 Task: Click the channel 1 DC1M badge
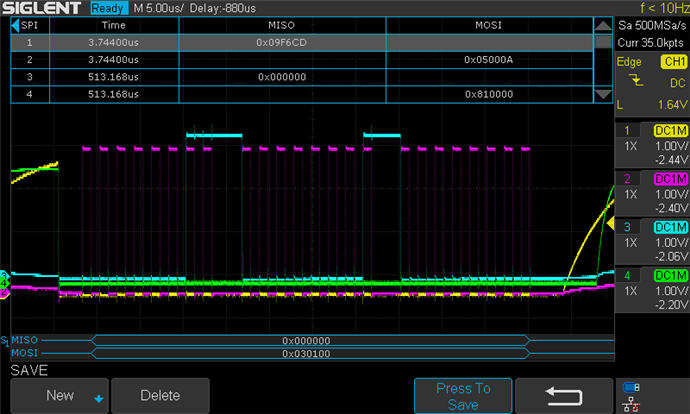coord(671,131)
